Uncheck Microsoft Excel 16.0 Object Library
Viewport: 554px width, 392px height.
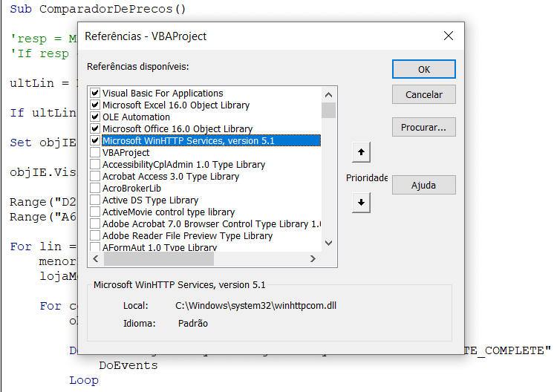click(x=95, y=105)
